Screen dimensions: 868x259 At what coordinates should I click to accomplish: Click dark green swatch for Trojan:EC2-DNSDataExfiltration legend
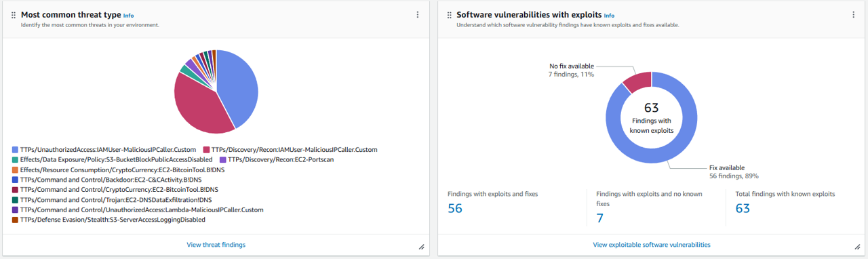15,200
